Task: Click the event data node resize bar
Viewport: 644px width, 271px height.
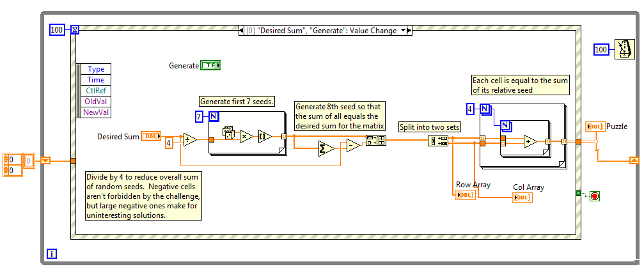Action: (79, 91)
